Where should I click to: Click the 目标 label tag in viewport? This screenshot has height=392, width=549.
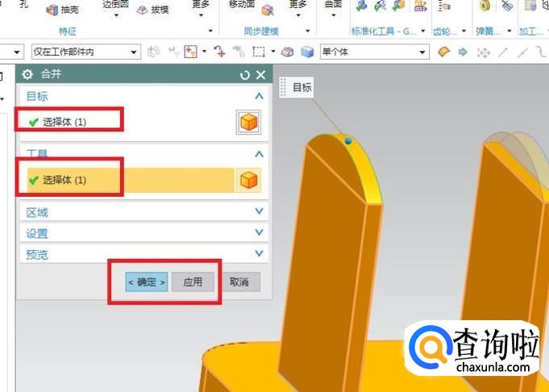click(x=297, y=87)
